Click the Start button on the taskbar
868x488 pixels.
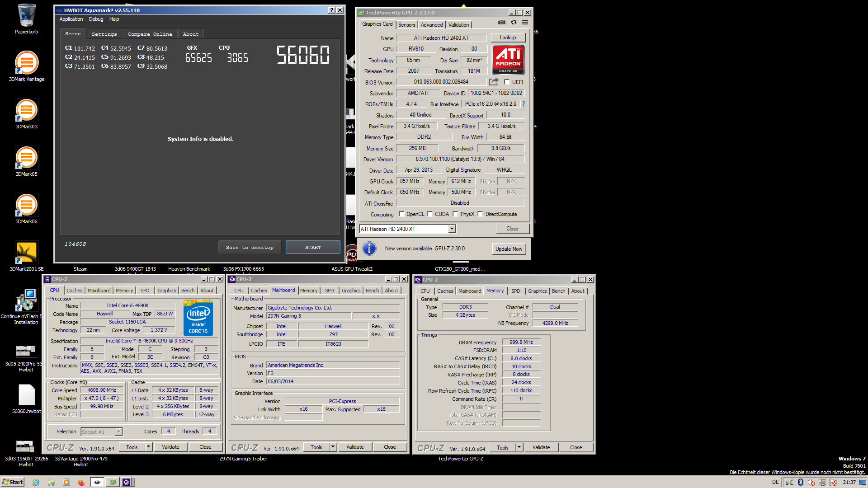13,482
